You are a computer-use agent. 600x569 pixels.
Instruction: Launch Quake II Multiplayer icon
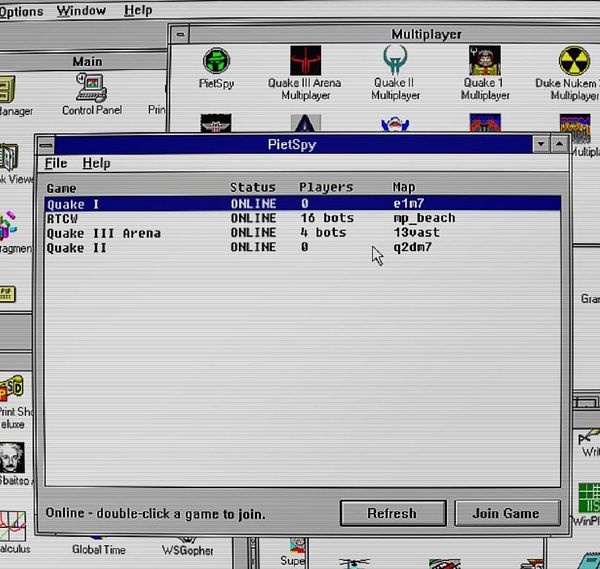click(x=395, y=60)
